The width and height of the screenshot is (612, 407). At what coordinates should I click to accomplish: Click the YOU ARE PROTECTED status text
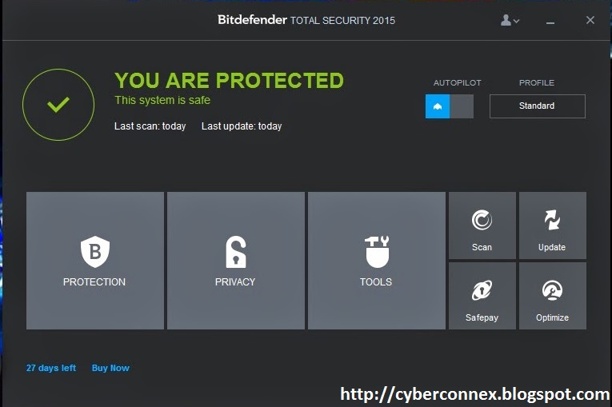point(229,80)
